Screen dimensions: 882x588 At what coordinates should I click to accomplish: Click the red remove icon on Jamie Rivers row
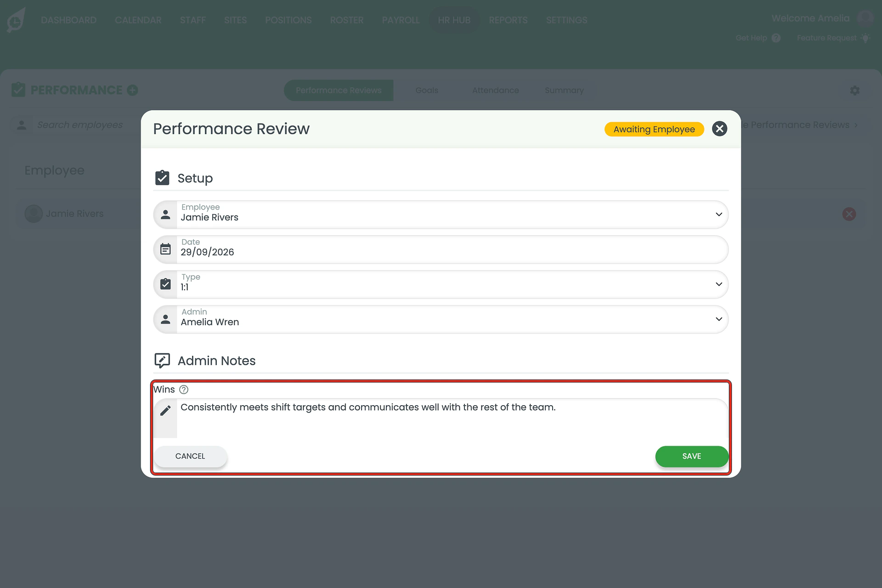click(x=849, y=214)
